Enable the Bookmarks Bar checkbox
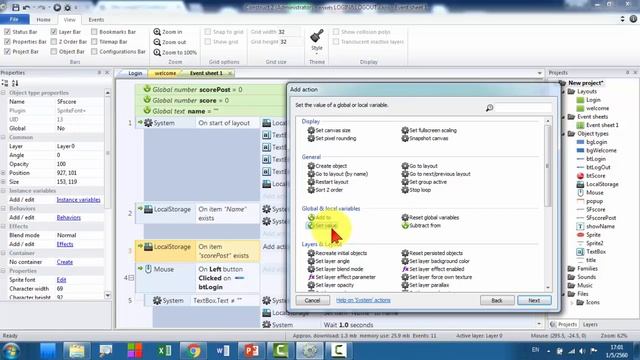 pos(94,32)
